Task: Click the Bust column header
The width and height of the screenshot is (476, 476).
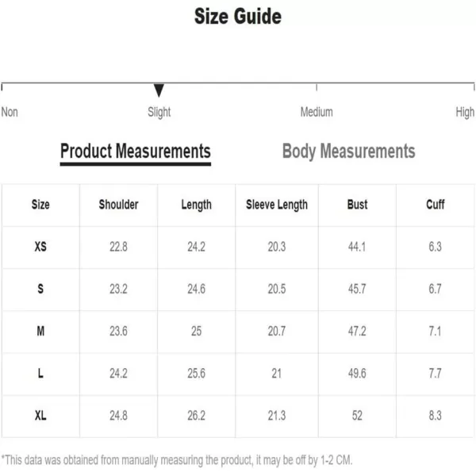Action: point(357,205)
